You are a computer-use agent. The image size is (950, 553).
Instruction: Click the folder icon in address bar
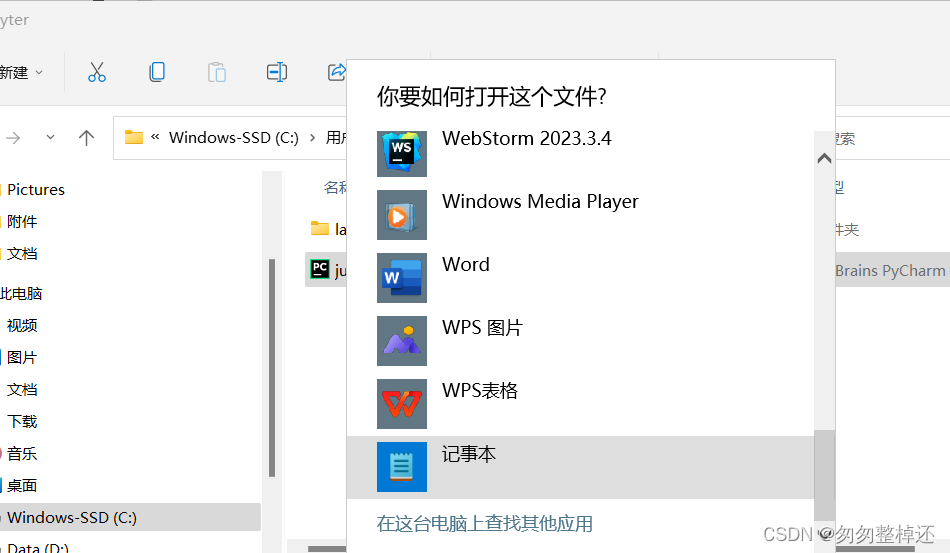[x=134, y=137]
